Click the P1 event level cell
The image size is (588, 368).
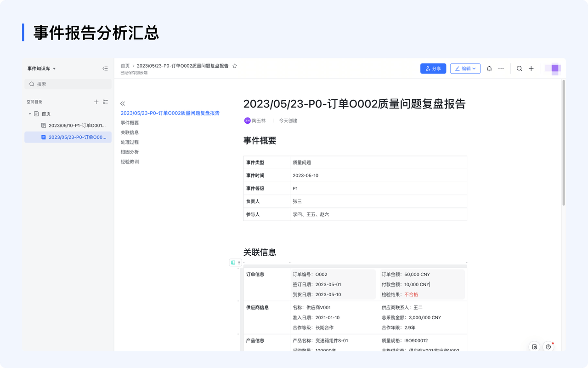[x=379, y=188]
